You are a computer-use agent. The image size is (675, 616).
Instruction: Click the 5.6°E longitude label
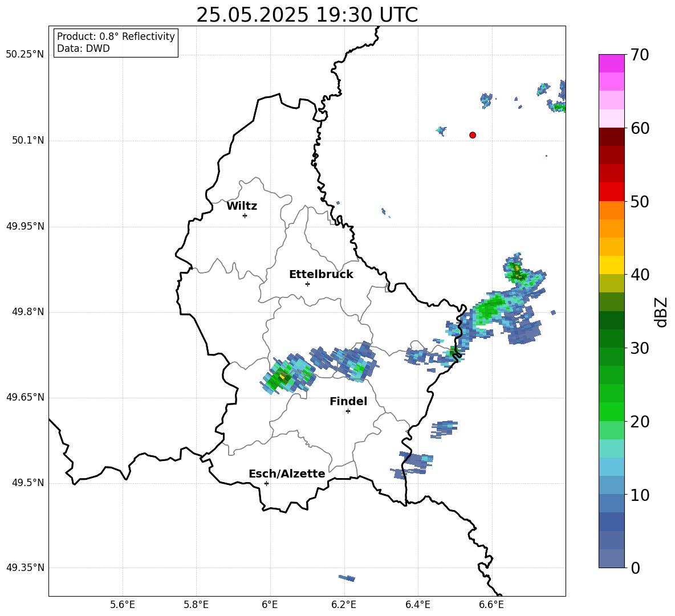coord(123,605)
